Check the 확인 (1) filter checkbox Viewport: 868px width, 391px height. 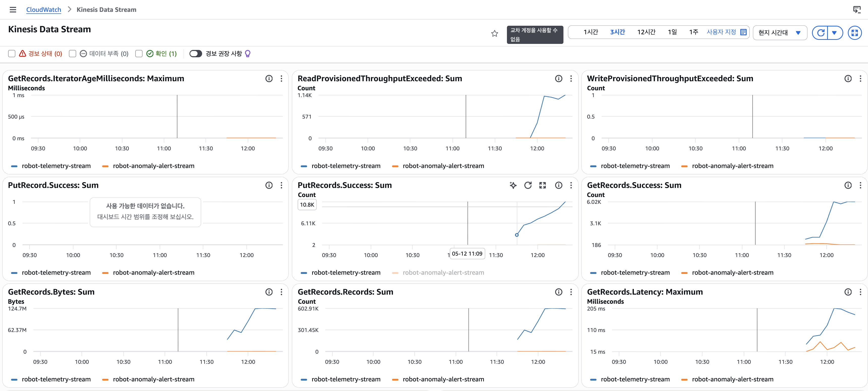point(139,54)
